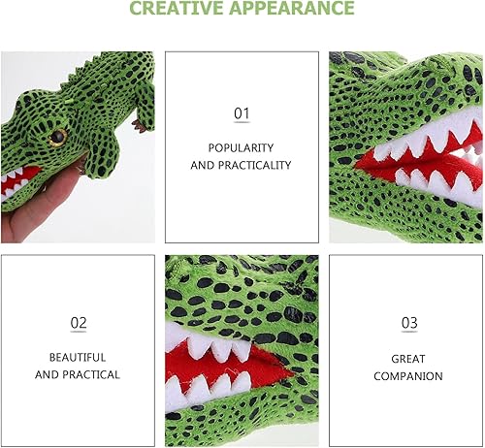Click the underline beneath number 01
Screen dimensions: 485x448
pyautogui.click(x=242, y=122)
